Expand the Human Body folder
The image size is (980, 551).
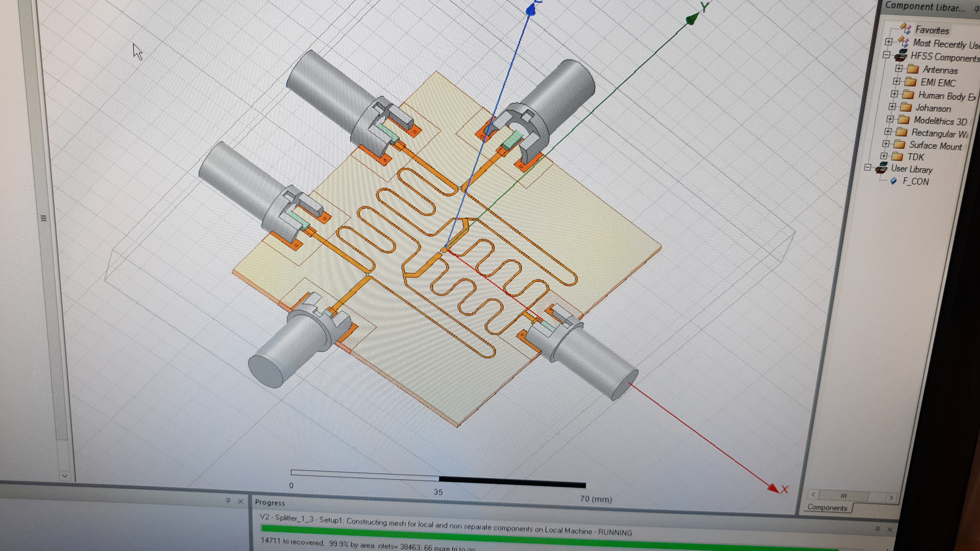pyautogui.click(x=894, y=94)
